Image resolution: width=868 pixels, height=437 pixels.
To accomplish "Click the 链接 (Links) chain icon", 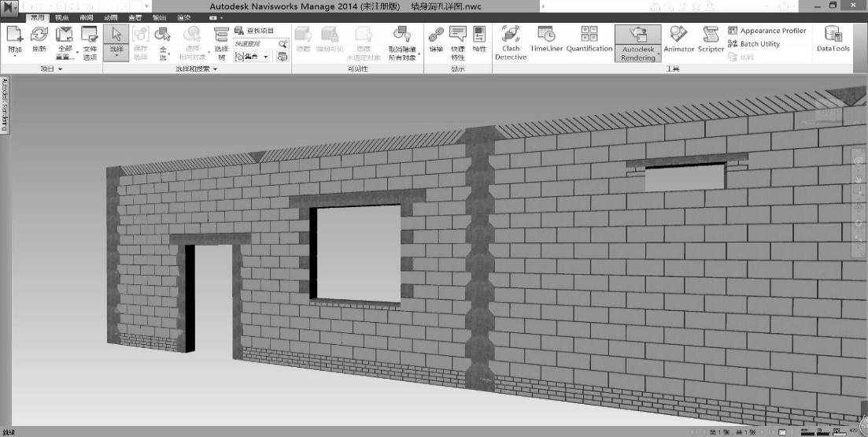I will point(436,35).
